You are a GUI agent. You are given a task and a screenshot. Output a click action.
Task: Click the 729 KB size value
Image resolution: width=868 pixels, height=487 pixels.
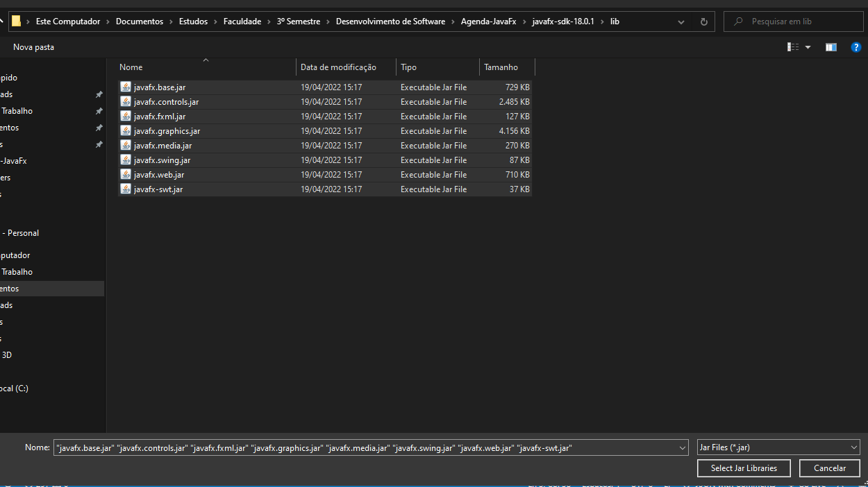(x=517, y=87)
